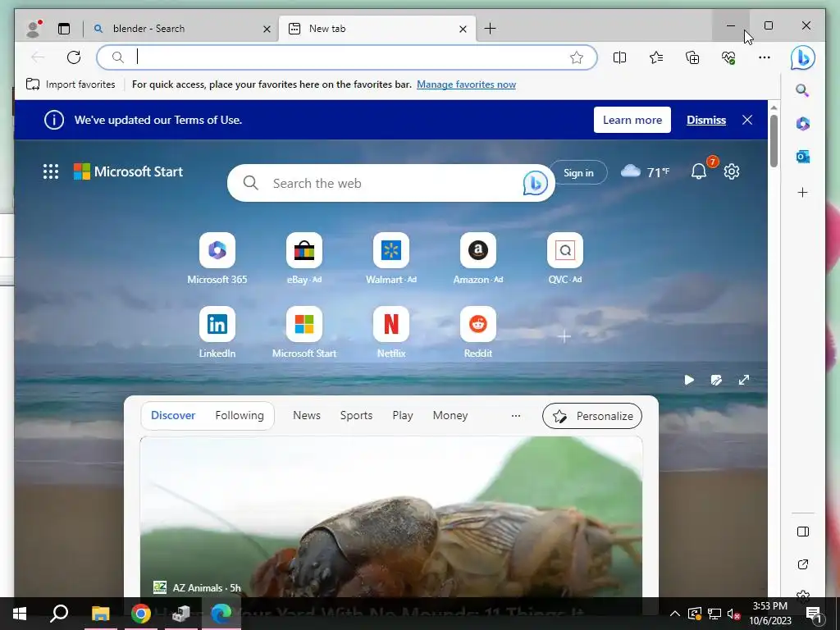The width and height of the screenshot is (840, 630).
Task: Open the tab actions menu icon
Action: 64,29
